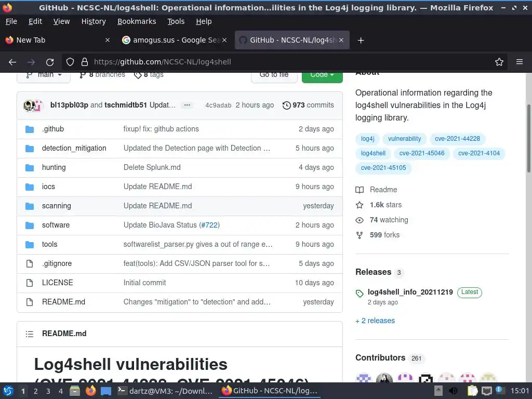Open the file manager taskbar icon

pos(75,391)
